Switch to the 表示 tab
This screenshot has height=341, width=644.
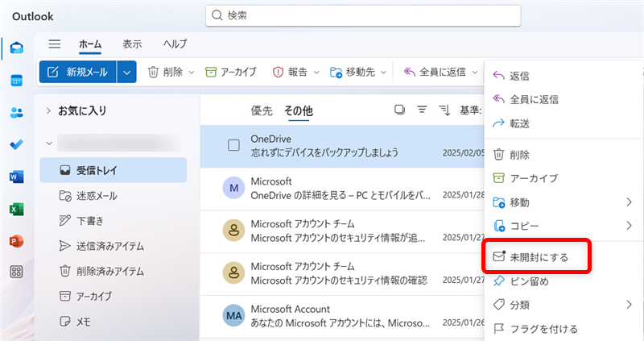(x=132, y=44)
